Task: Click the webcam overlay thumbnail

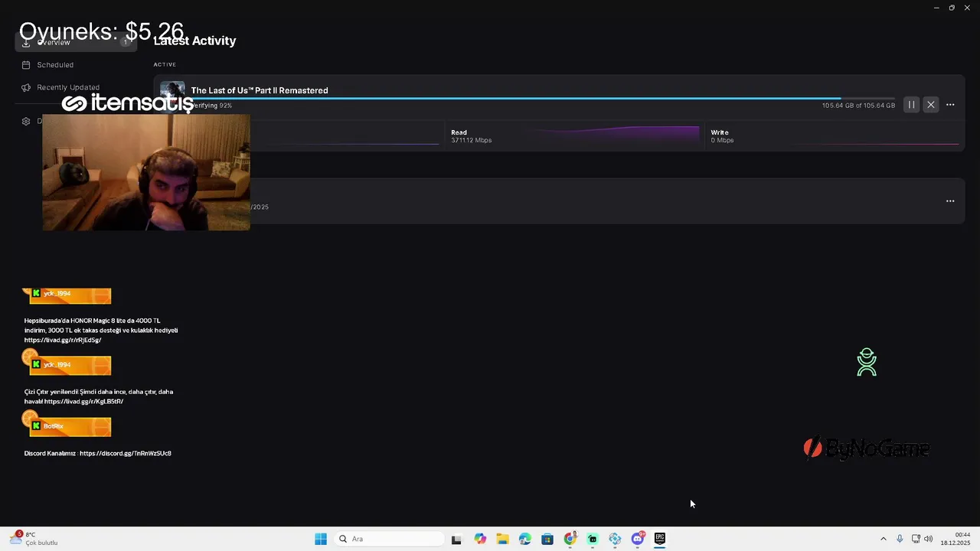Action: (x=146, y=172)
